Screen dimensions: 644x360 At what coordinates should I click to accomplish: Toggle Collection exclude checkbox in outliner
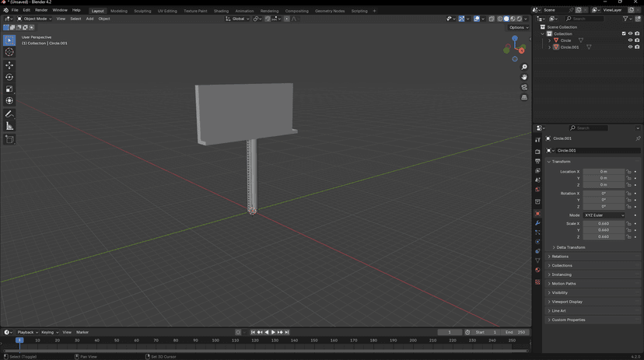pos(624,33)
